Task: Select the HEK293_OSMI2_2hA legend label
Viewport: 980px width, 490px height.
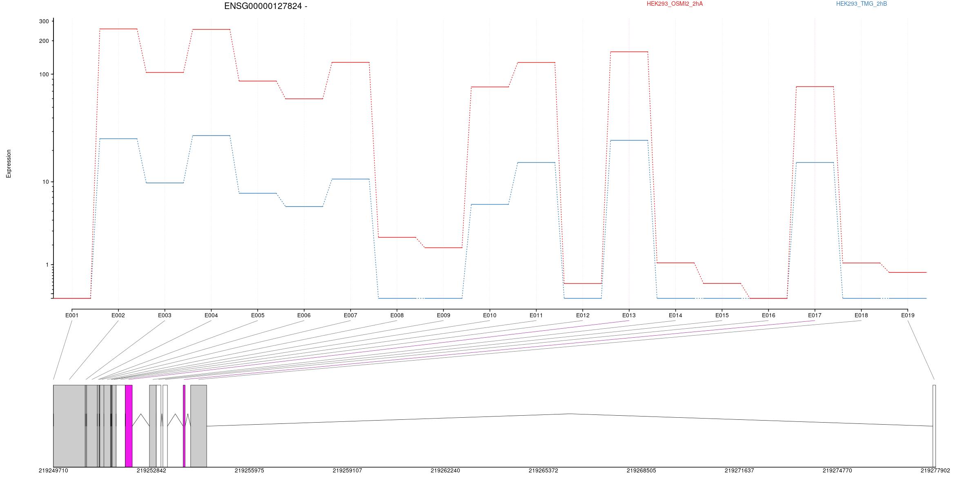Action: coord(675,4)
